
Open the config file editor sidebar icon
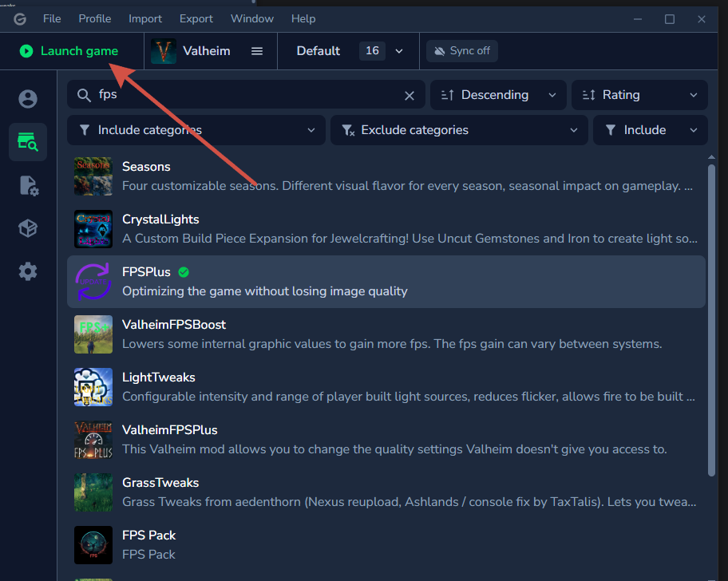[x=28, y=185]
